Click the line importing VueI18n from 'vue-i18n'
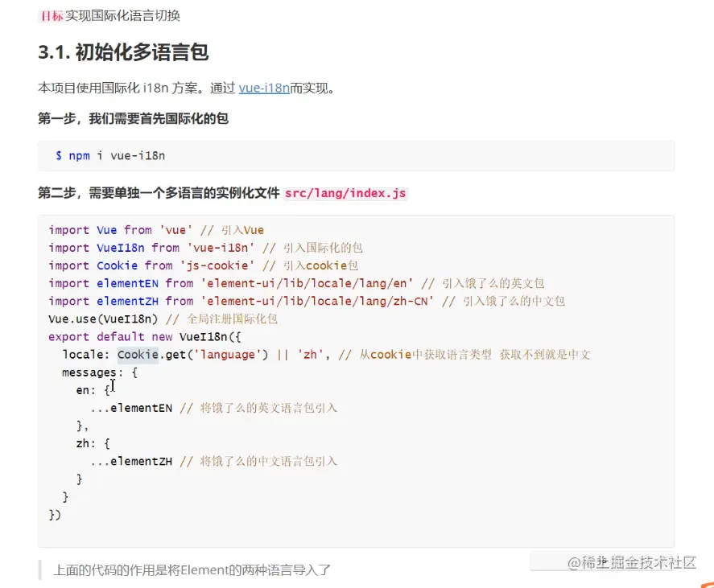Screen dimensions: 714x588 click(205, 248)
